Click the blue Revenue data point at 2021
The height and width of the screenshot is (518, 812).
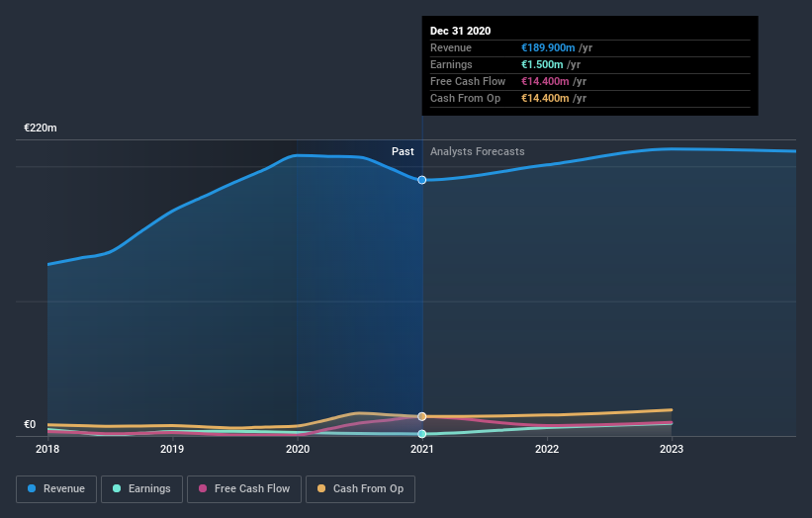pos(422,180)
